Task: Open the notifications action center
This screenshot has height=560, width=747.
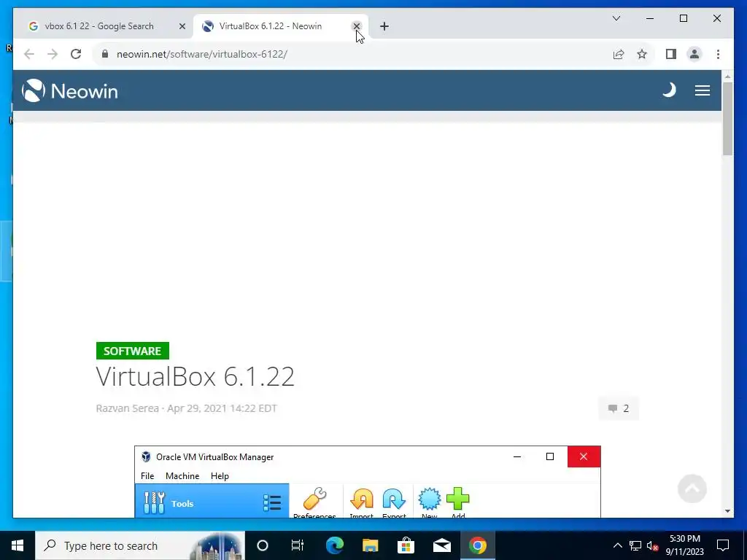Action: [x=723, y=545]
